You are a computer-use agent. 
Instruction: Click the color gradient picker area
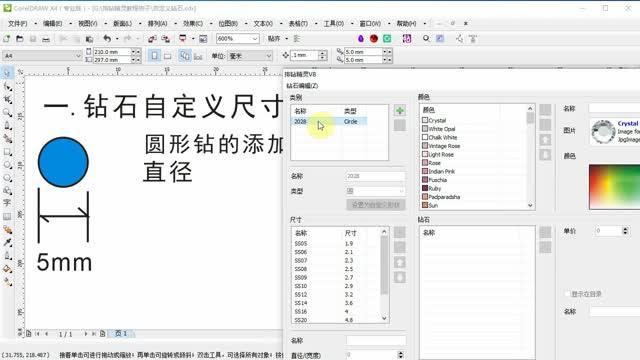click(614, 187)
